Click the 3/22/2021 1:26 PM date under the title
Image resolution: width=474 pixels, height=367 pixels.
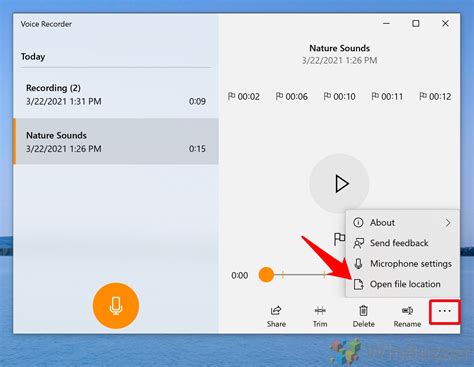click(339, 61)
